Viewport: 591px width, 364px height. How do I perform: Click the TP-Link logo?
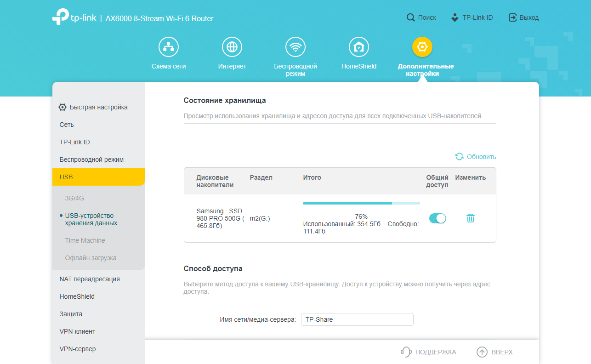[74, 17]
